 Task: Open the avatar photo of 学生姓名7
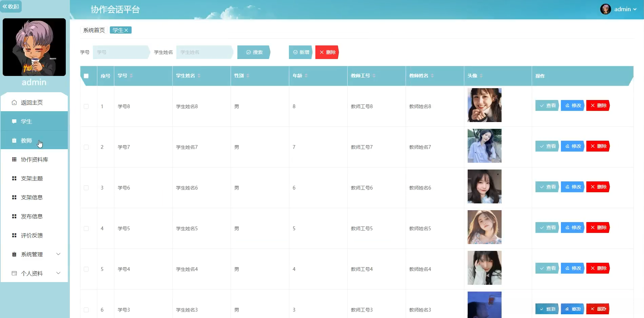484,146
